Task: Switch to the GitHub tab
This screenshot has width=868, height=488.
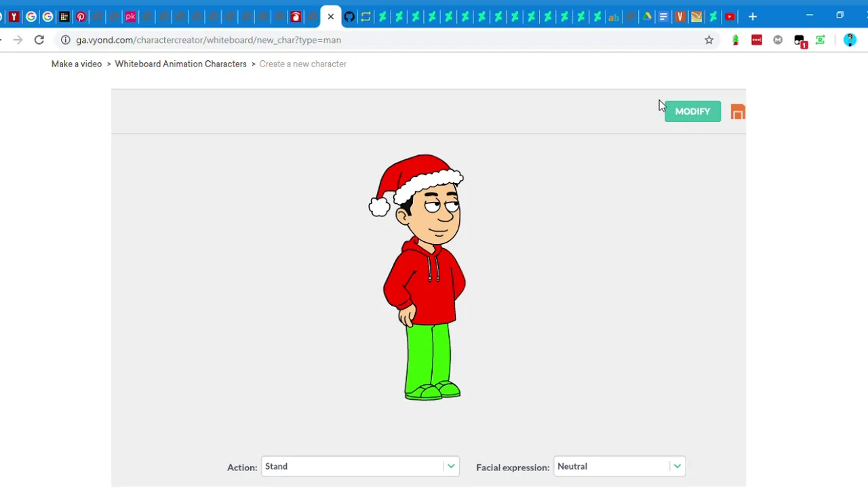Action: click(349, 16)
